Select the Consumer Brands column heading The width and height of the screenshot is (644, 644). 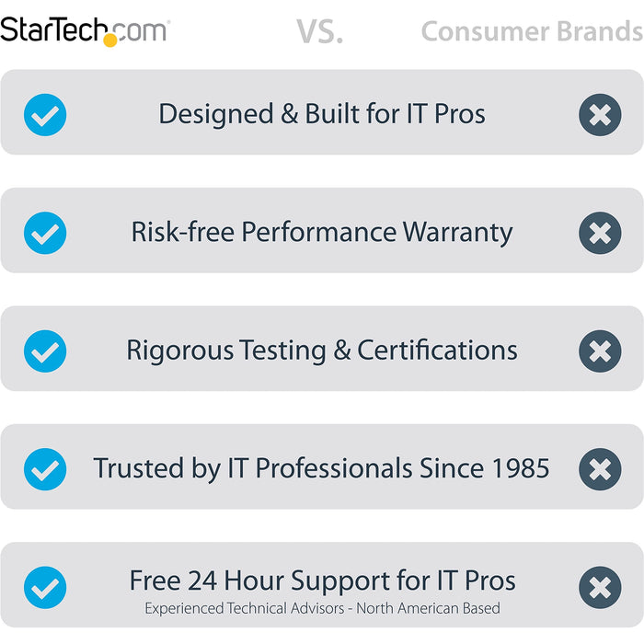click(531, 31)
